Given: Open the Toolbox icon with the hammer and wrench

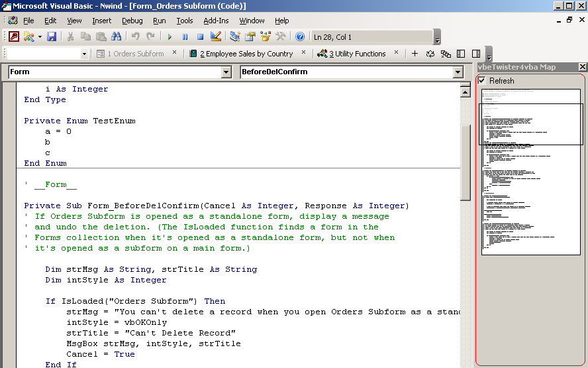Looking at the screenshot, I should click(281, 36).
